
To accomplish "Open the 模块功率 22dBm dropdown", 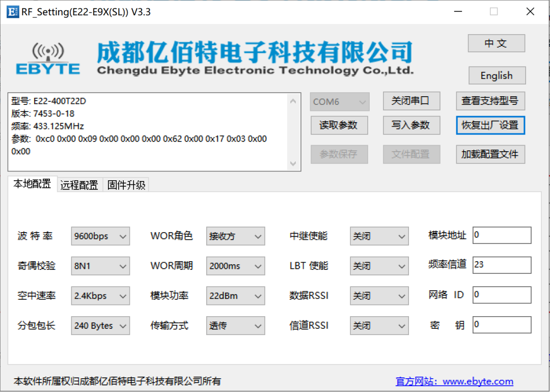I will (235, 296).
